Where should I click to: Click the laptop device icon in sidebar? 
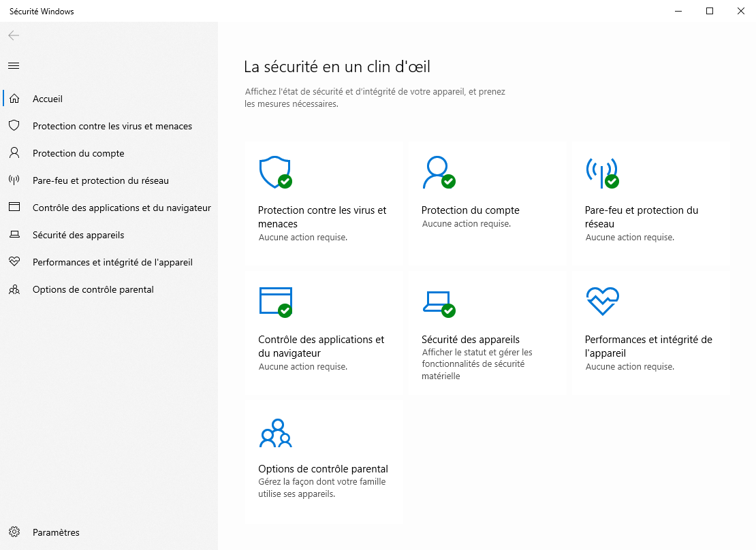(14, 235)
